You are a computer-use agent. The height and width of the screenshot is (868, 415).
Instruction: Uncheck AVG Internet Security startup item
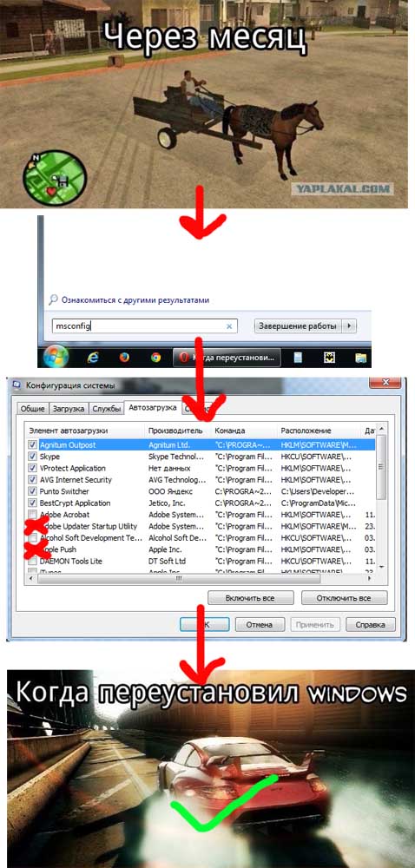tap(33, 480)
